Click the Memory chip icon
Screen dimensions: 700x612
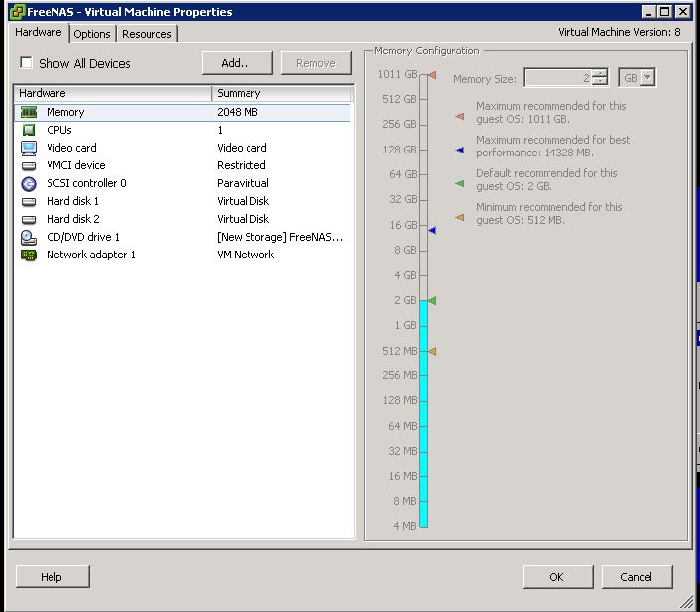tap(29, 112)
